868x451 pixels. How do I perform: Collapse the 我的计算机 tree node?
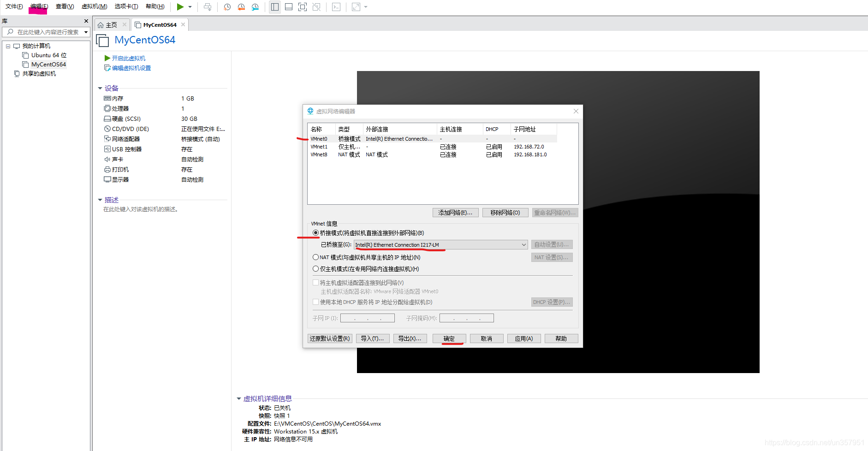(x=8, y=46)
